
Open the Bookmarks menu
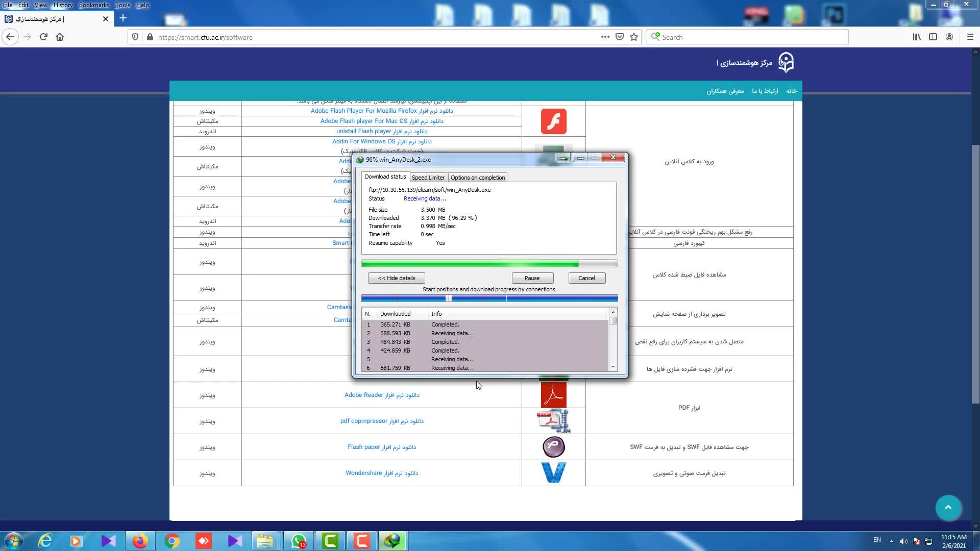93,5
